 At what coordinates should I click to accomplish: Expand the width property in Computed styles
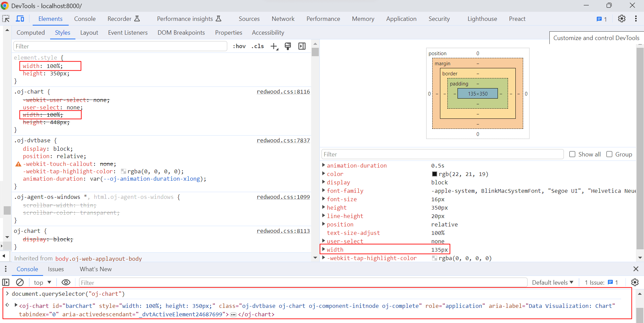click(x=324, y=249)
